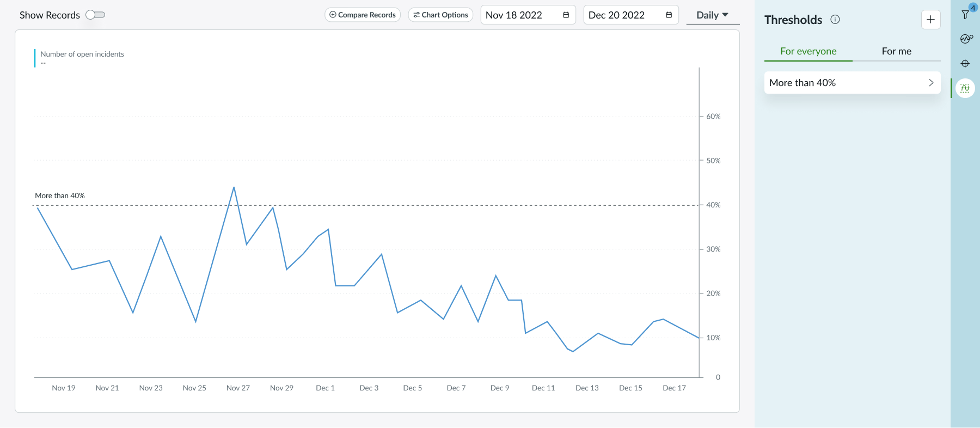Click the Dec 9 axis label
980x428 pixels.
[x=500, y=388]
